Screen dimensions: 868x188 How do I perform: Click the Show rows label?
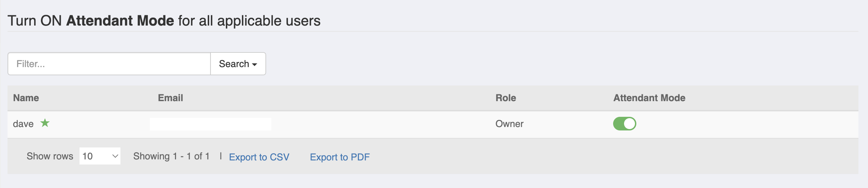(50, 156)
